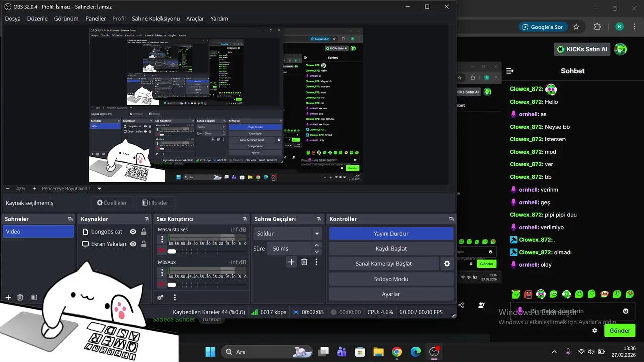Open Kick user avatar menu
This screenshot has width=644, height=362.
[621, 49]
